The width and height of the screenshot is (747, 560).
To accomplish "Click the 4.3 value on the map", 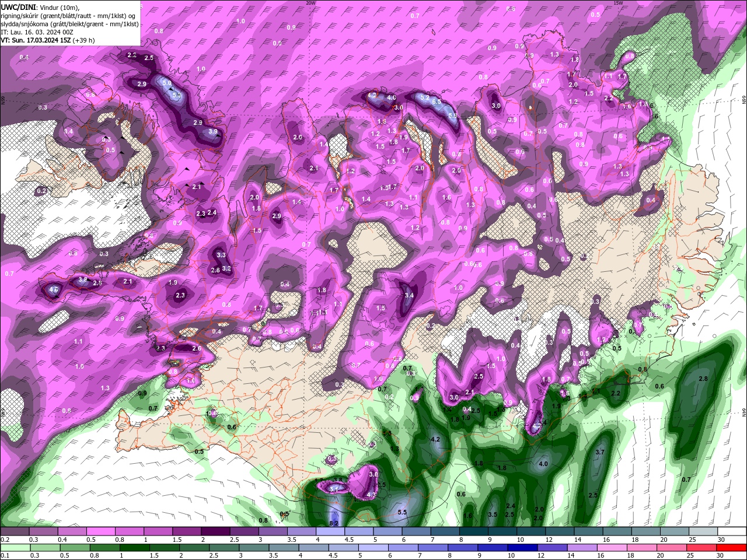I will click(371, 495).
